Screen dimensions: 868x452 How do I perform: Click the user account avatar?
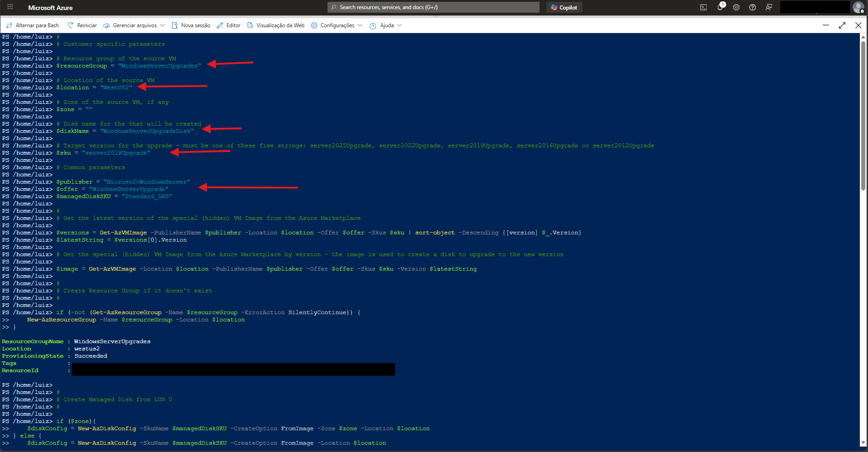[858, 7]
